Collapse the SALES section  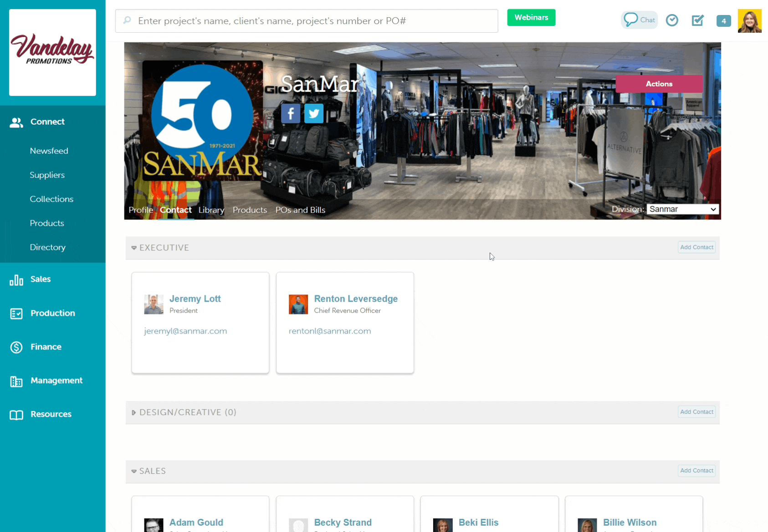[134, 471]
